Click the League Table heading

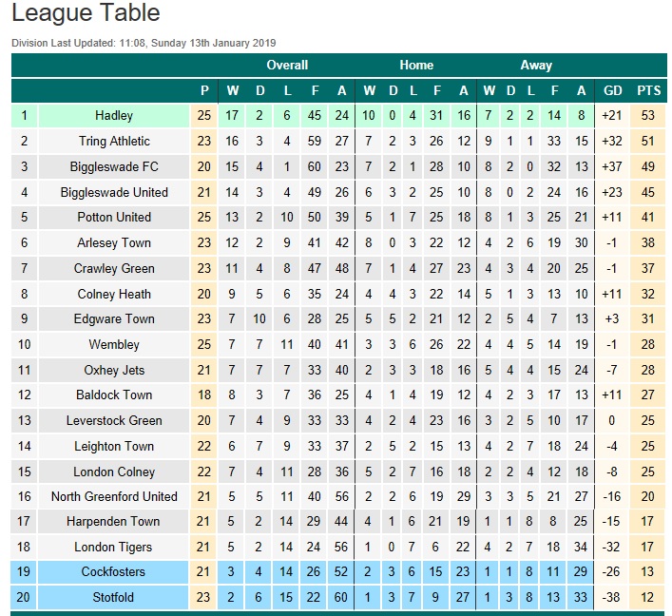click(x=86, y=13)
